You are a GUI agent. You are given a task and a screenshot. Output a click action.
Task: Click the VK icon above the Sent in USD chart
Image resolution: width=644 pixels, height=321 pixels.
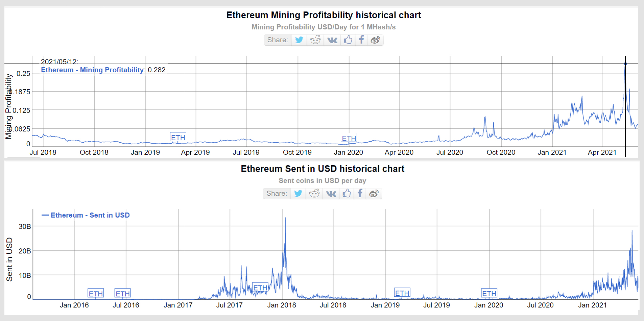tap(331, 193)
